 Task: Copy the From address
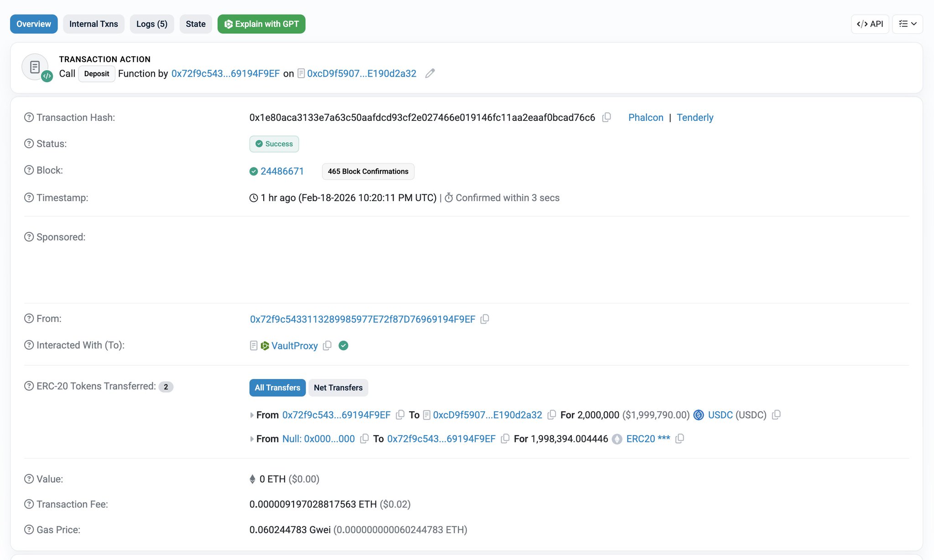tap(485, 319)
